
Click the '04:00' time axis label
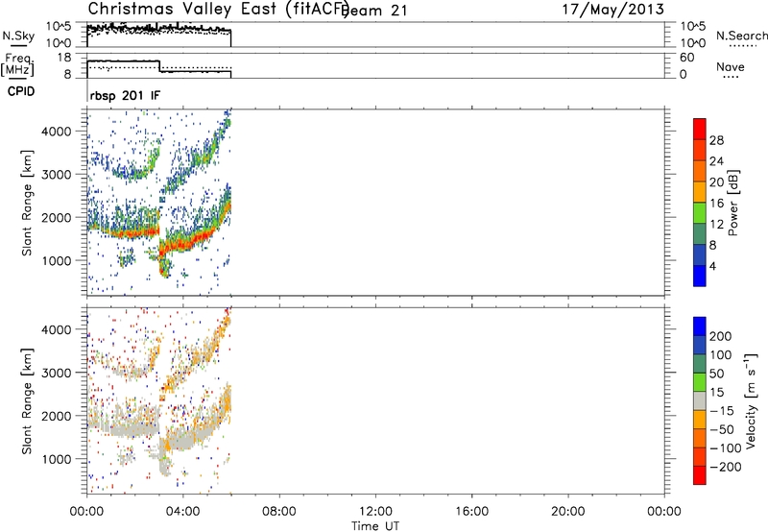click(x=182, y=512)
